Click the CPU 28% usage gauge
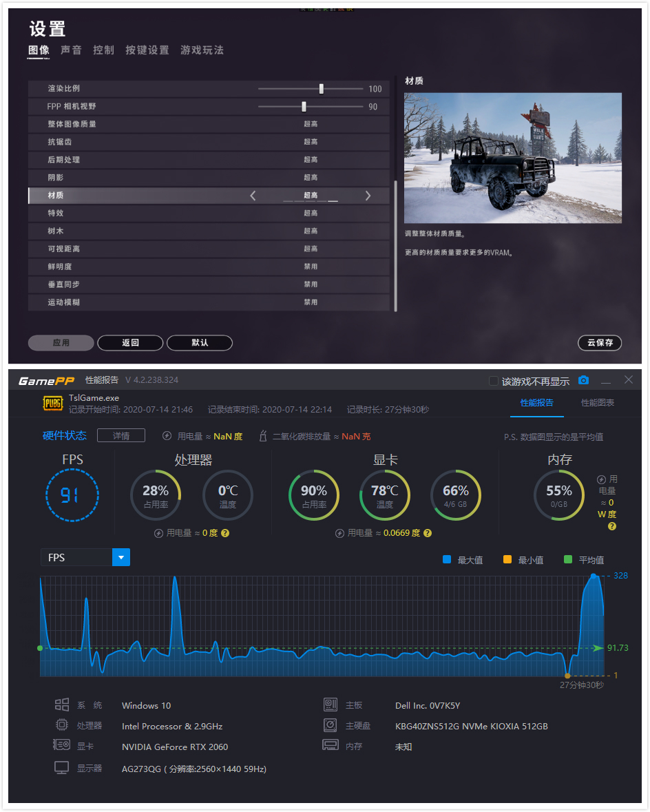Screen dimensions: 650x812 tap(156, 495)
